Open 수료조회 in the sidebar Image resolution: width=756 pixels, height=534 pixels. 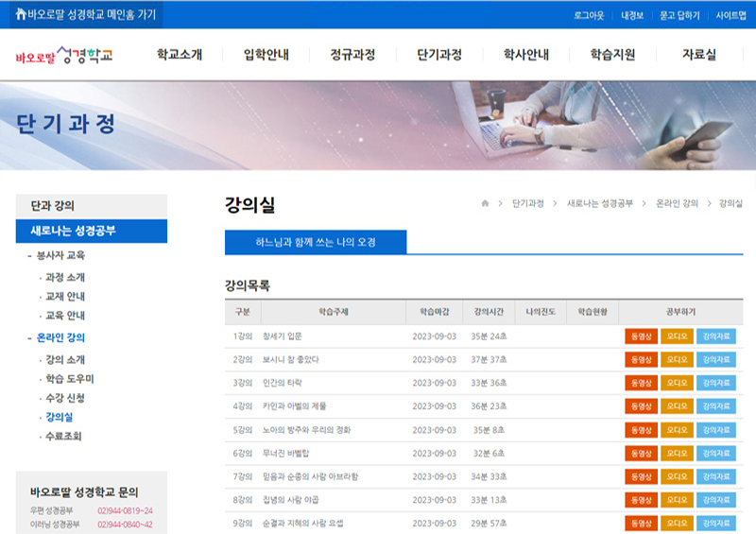click(x=63, y=436)
